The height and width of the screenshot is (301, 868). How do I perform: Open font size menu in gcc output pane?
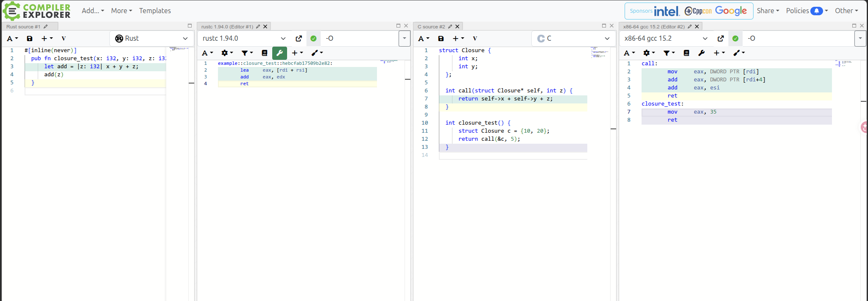pos(629,53)
